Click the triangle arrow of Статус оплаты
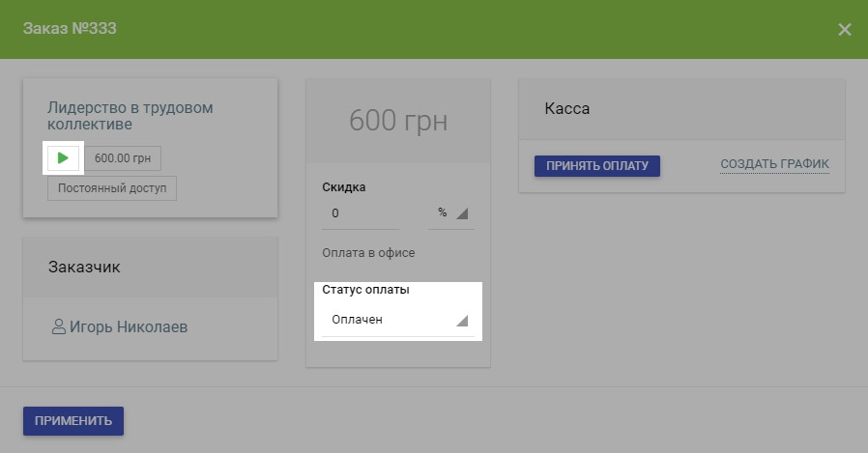This screenshot has height=453, width=868. (x=461, y=321)
